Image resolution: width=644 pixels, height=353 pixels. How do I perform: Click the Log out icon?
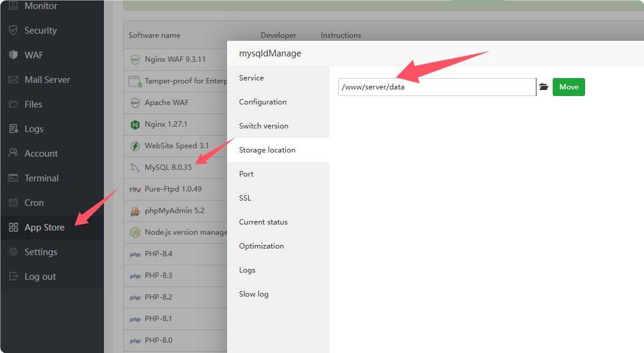click(13, 276)
